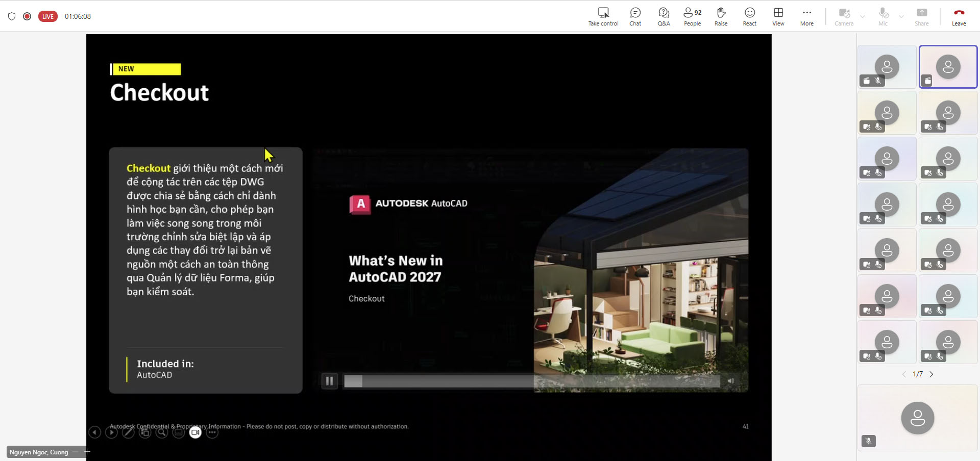The image size is (980, 461).
Task: Show the People participants list
Action: (x=692, y=16)
